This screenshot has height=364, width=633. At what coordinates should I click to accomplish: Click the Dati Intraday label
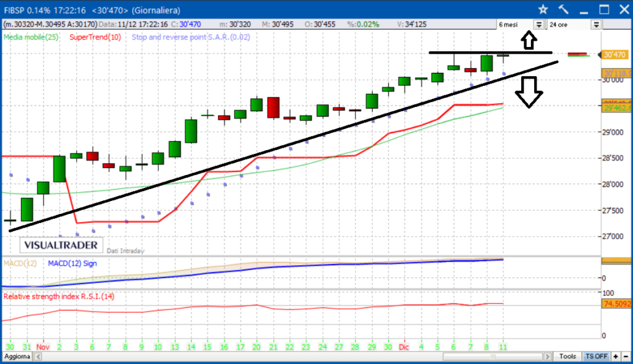[125, 251]
